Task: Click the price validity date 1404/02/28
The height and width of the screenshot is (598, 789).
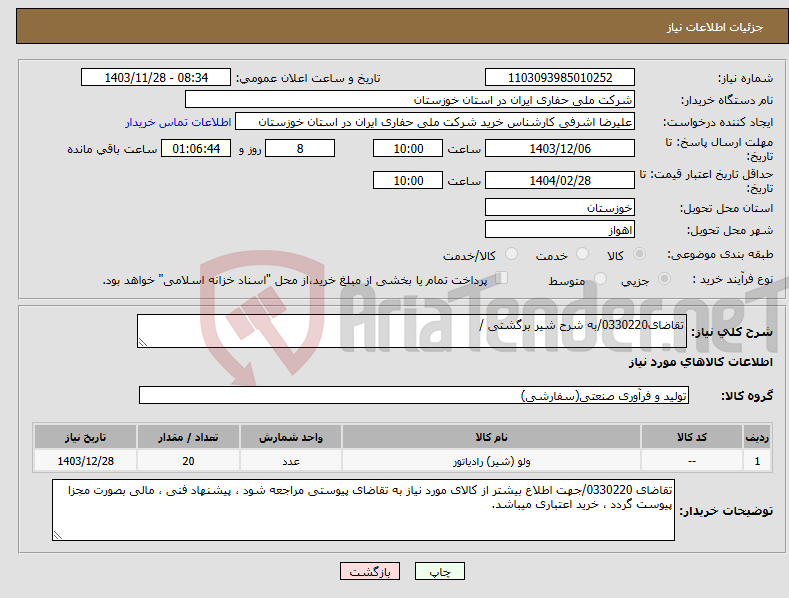Action: (x=560, y=180)
